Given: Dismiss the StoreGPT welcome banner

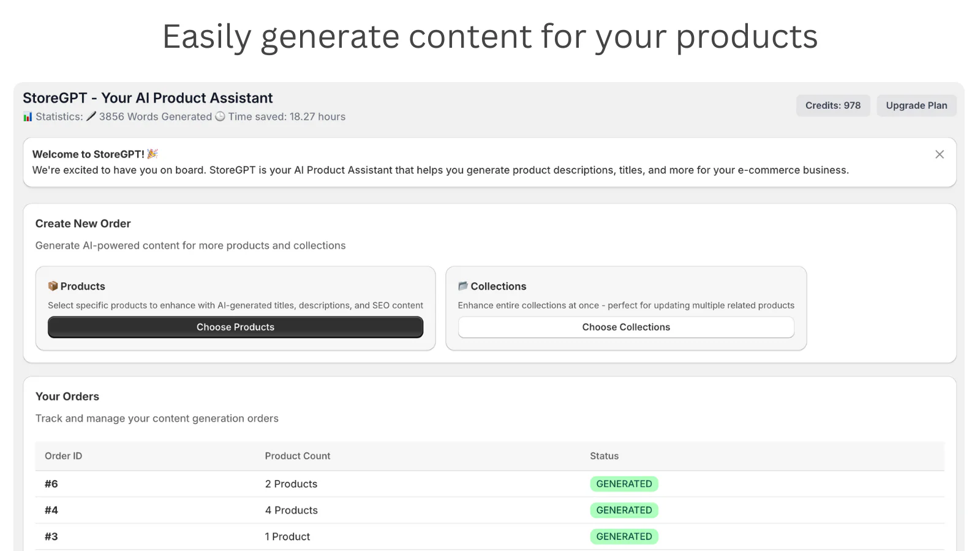Looking at the screenshot, I should click(x=939, y=154).
